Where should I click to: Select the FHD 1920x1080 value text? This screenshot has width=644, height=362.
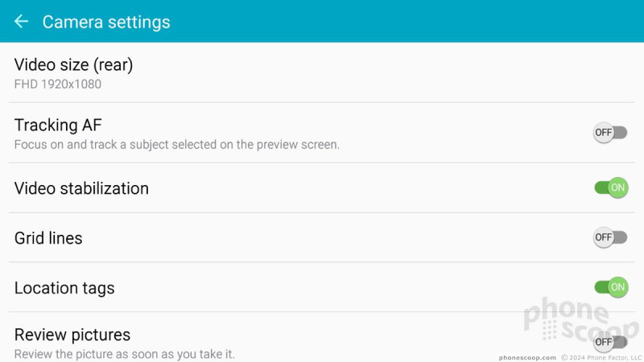57,84
